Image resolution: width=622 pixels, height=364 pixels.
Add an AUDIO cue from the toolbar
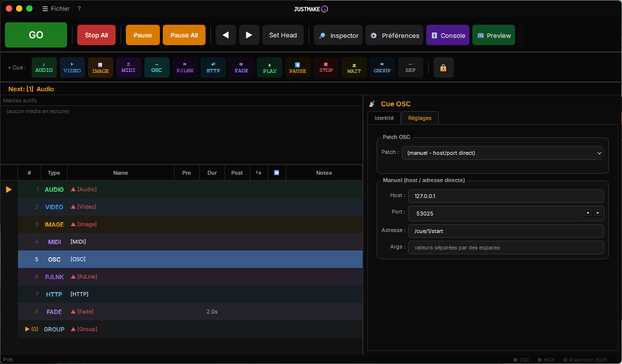(x=44, y=67)
